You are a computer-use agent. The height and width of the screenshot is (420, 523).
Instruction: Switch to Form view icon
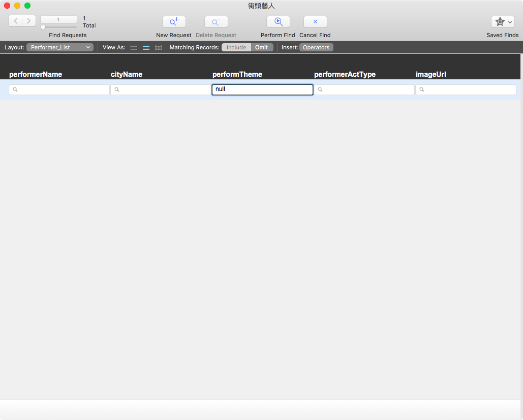134,47
